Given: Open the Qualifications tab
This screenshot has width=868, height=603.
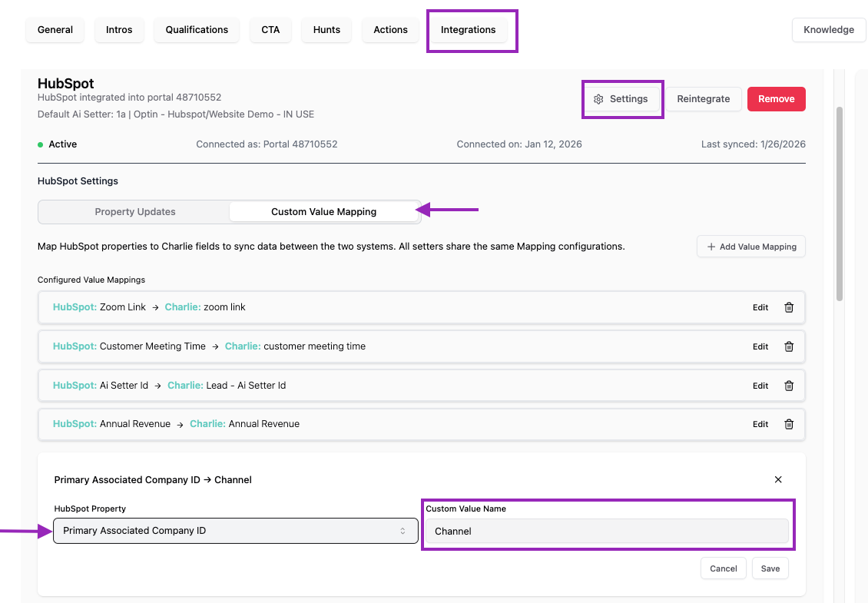Looking at the screenshot, I should pyautogui.click(x=197, y=30).
